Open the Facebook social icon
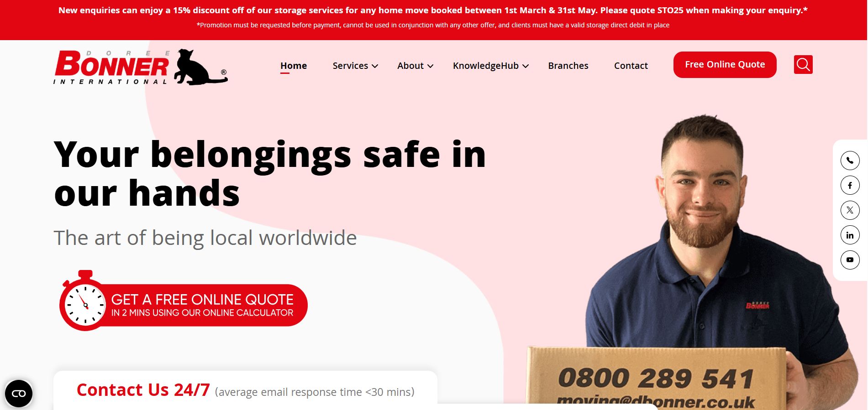This screenshot has height=410, width=868. pyautogui.click(x=850, y=185)
